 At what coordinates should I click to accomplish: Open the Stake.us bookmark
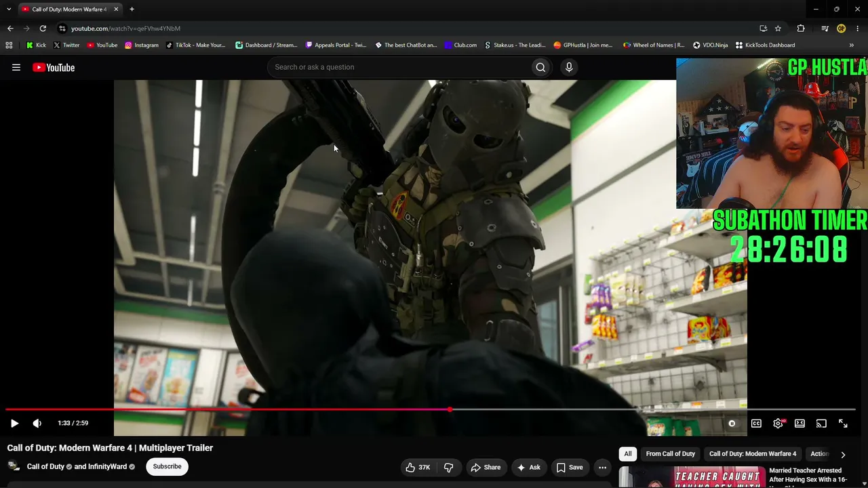click(x=515, y=45)
